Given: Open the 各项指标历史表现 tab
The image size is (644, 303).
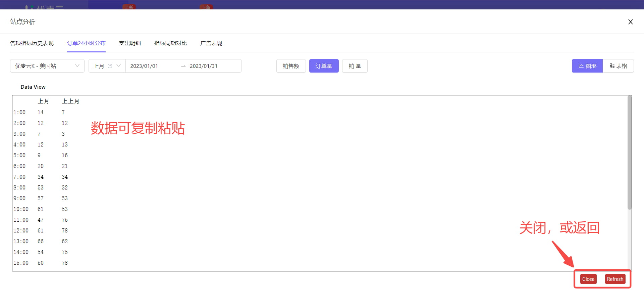Looking at the screenshot, I should coord(32,43).
